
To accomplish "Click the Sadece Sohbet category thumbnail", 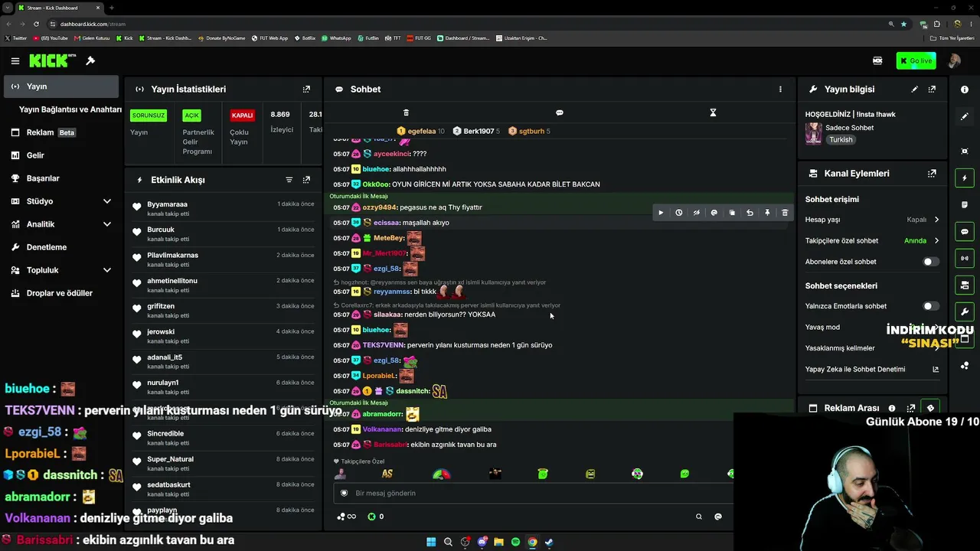I will point(813,133).
